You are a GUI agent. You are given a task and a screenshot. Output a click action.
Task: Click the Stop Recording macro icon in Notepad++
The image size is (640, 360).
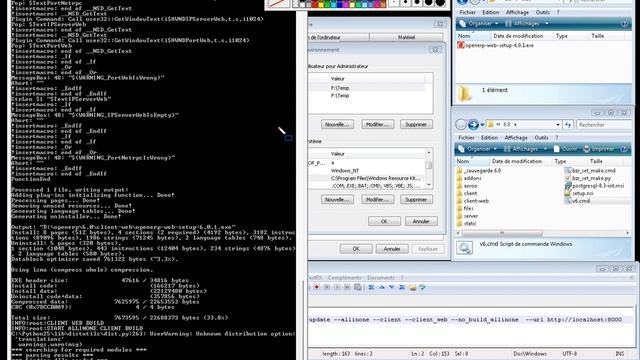(327, 287)
